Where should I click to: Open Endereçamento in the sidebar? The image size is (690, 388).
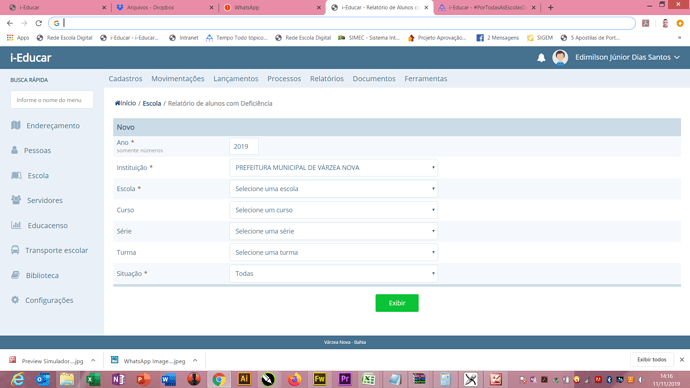click(x=46, y=125)
